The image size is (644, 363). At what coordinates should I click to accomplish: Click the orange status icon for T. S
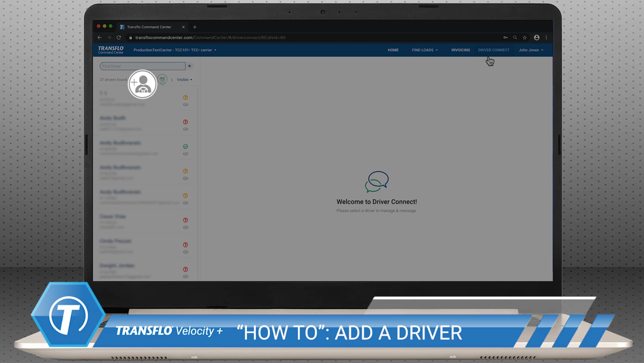click(x=185, y=97)
